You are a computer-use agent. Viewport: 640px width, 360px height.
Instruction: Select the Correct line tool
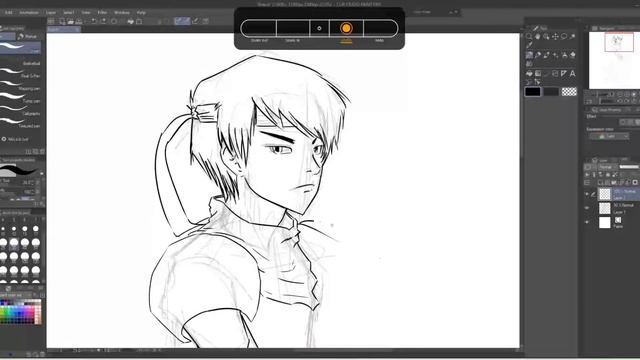click(538, 82)
